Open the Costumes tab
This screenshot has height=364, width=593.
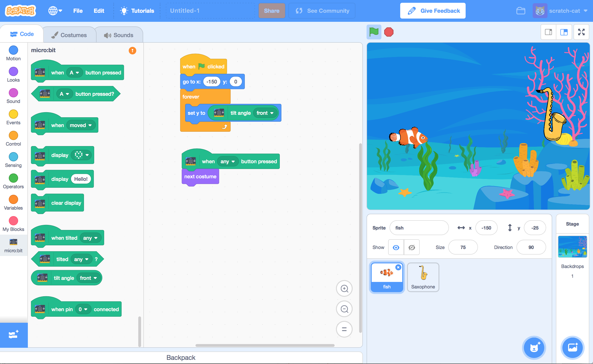click(x=69, y=35)
